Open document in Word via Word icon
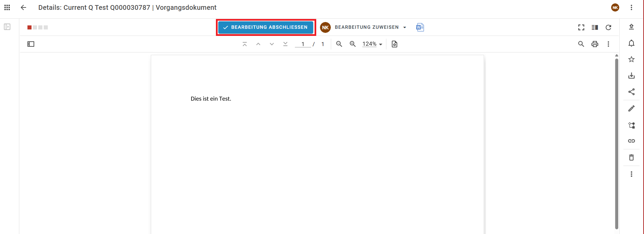The width and height of the screenshot is (644, 234). (x=420, y=27)
